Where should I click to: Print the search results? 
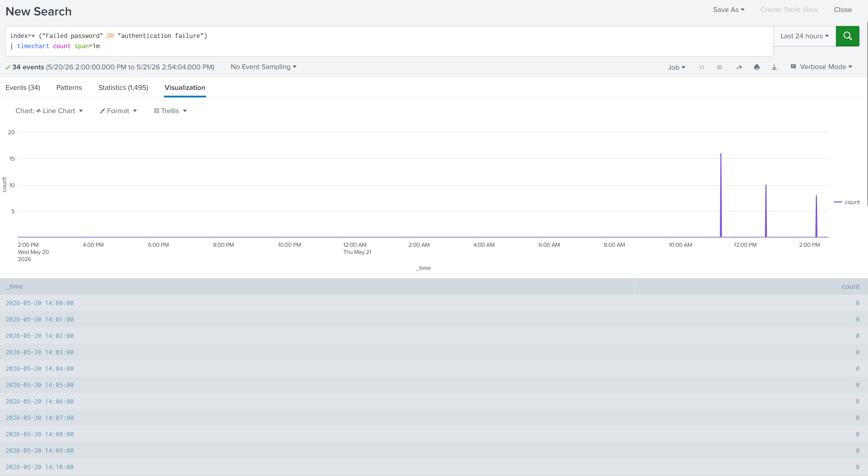(x=757, y=67)
